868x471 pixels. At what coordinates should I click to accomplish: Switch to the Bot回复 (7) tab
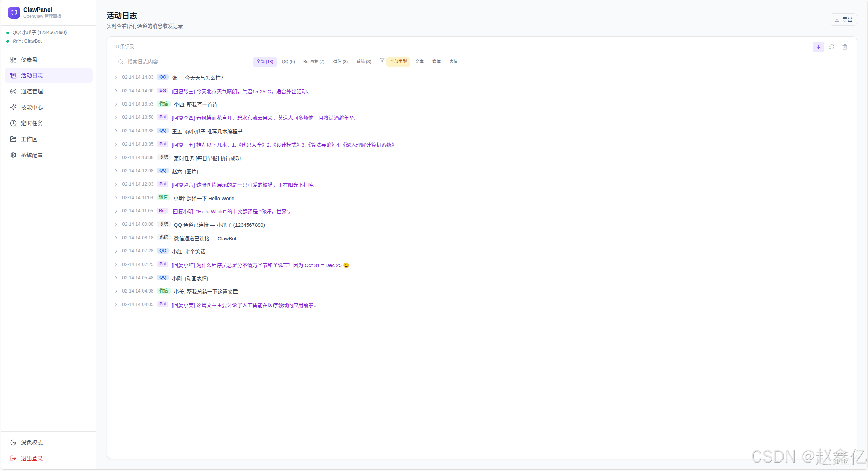click(314, 61)
